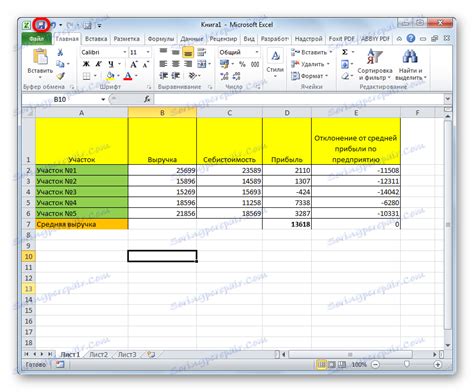Apply the fill color bucket
Image resolution: width=474 pixels, height=392 pixels.
click(x=110, y=76)
